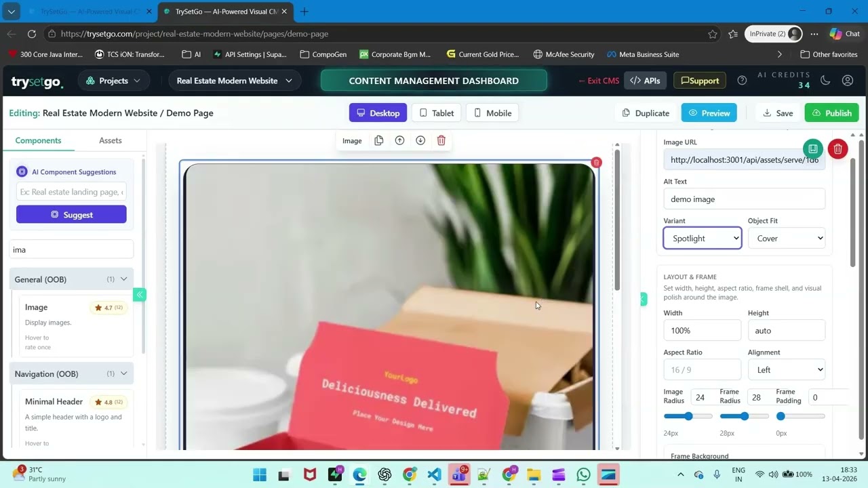This screenshot has height=488, width=868.
Task: Open Real Estate Modern Website project dropdown
Action: [235, 81]
